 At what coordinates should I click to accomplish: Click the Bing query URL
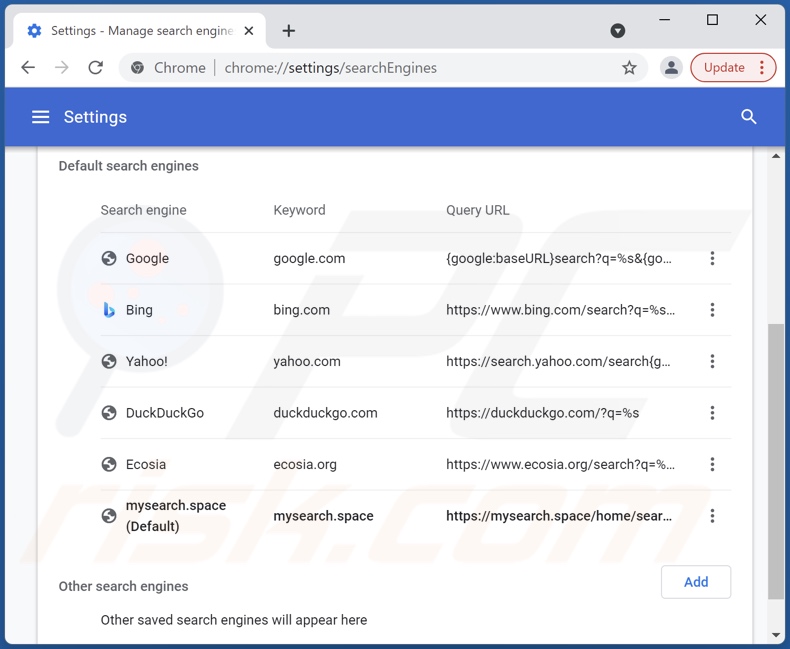(x=560, y=310)
